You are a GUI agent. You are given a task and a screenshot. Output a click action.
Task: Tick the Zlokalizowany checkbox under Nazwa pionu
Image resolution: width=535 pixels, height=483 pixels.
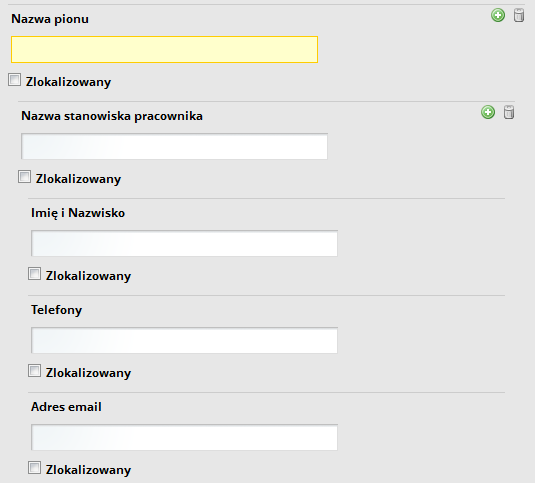(14, 80)
